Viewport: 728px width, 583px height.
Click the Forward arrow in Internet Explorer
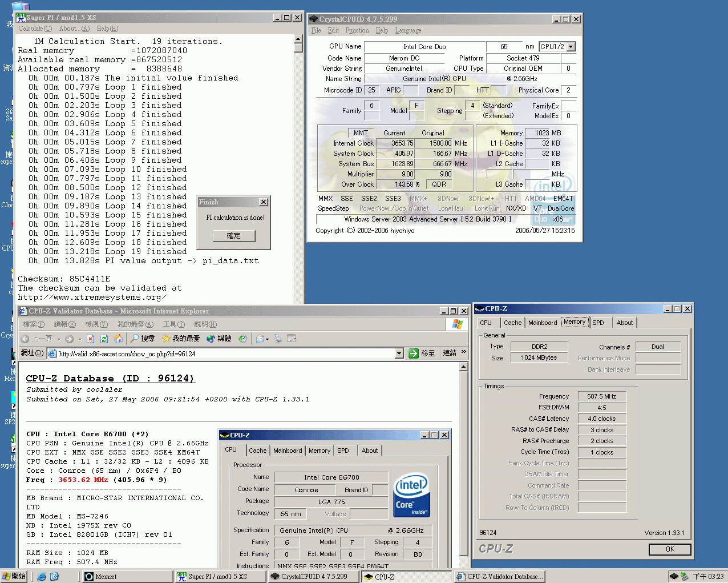coord(69,339)
